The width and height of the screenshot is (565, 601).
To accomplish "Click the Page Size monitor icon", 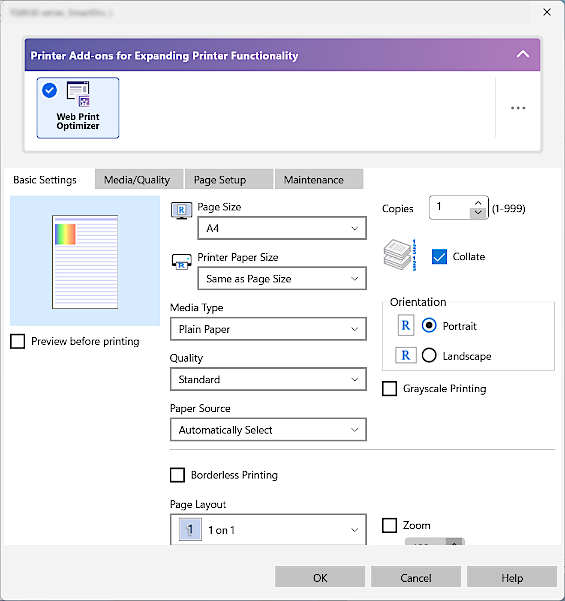I will [x=181, y=211].
